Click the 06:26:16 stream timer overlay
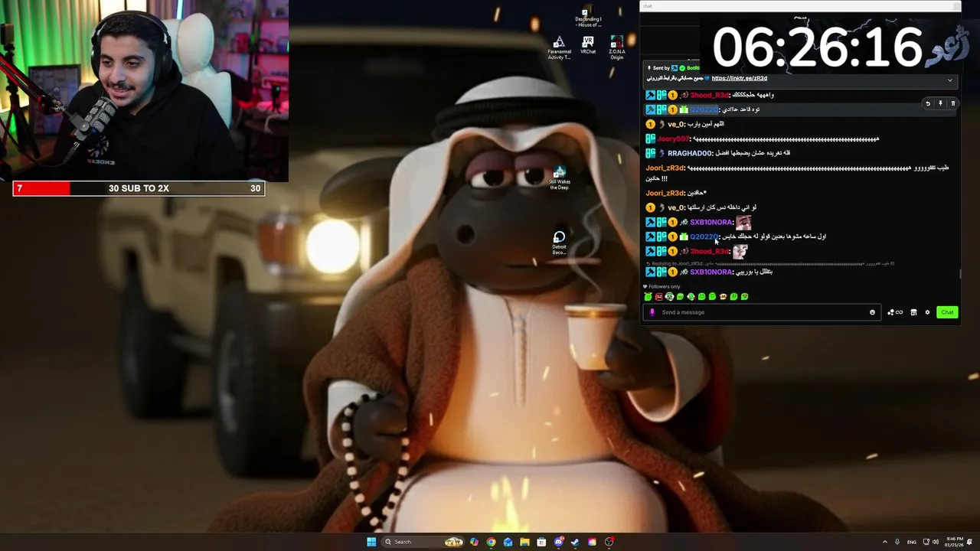 tap(817, 47)
